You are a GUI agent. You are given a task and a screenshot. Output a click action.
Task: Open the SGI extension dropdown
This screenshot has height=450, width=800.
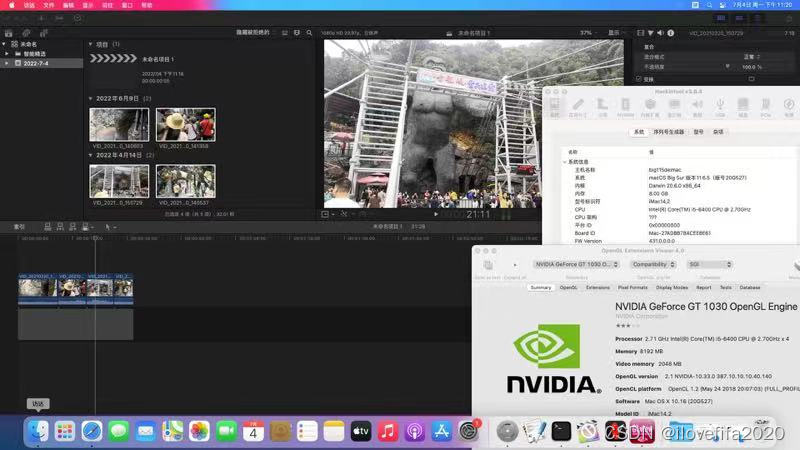pos(710,264)
